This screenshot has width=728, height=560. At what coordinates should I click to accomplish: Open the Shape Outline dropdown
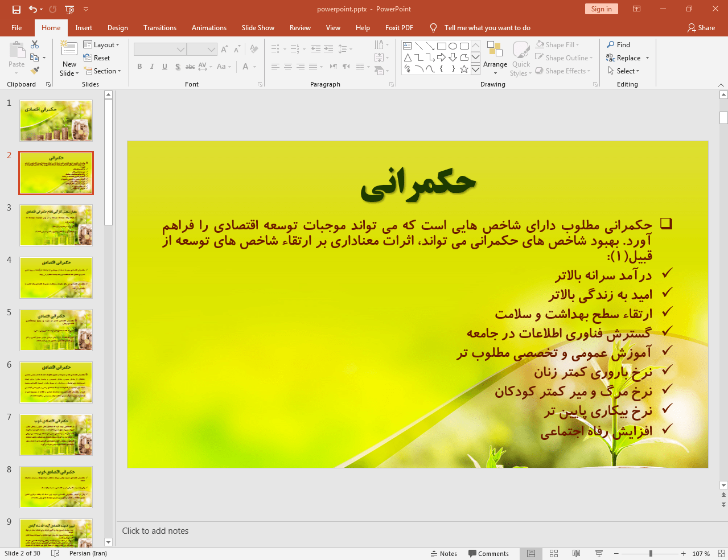tap(564, 57)
